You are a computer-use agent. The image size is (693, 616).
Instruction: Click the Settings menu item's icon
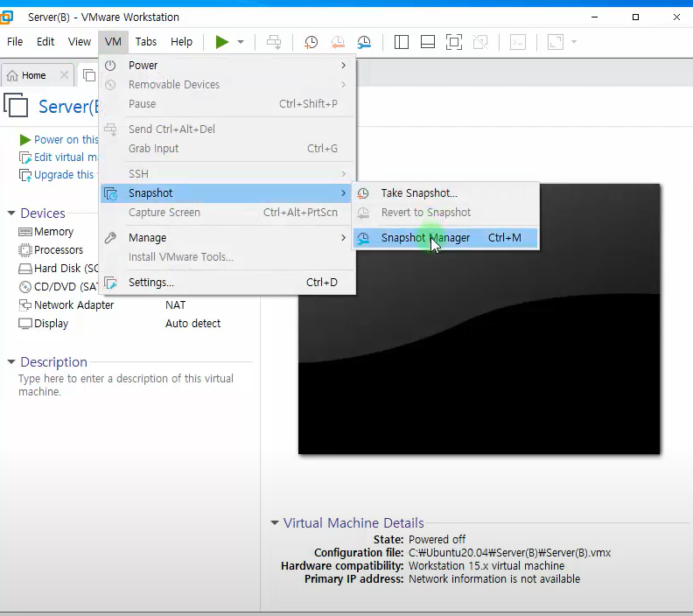coord(110,283)
